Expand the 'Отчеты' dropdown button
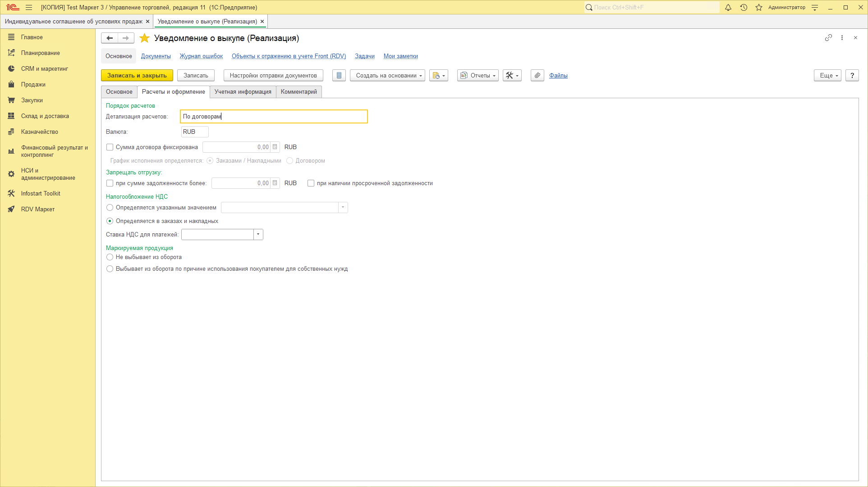 pos(478,76)
